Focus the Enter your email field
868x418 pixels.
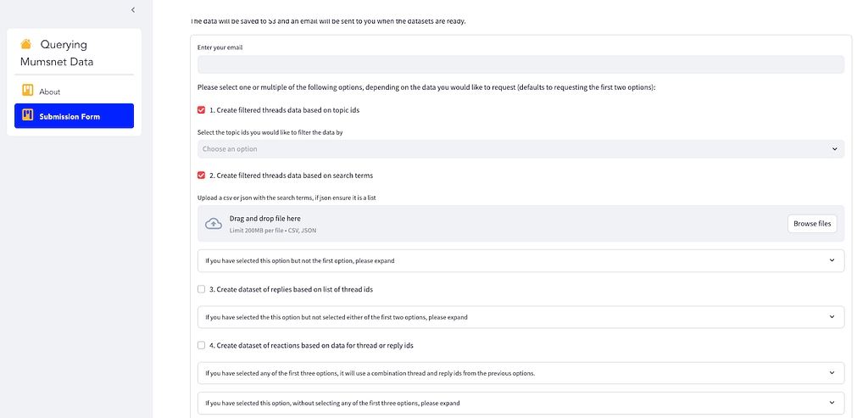pyautogui.click(x=521, y=64)
